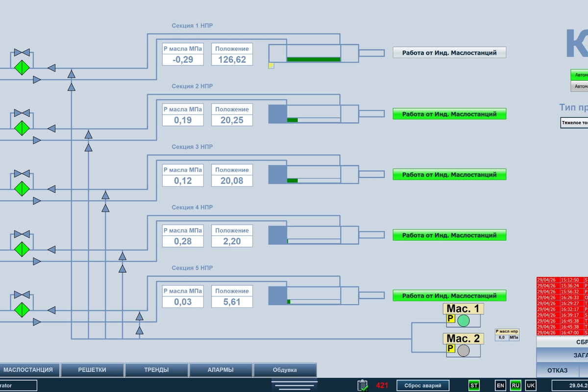Image resolution: width=588 pixels, height=392 pixels.
Task: Click the 'Мас. 1' oil station label
Action: coord(463,309)
